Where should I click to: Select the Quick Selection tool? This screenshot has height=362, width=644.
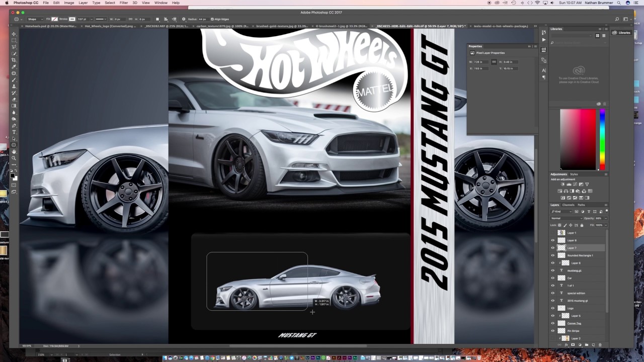click(14, 53)
